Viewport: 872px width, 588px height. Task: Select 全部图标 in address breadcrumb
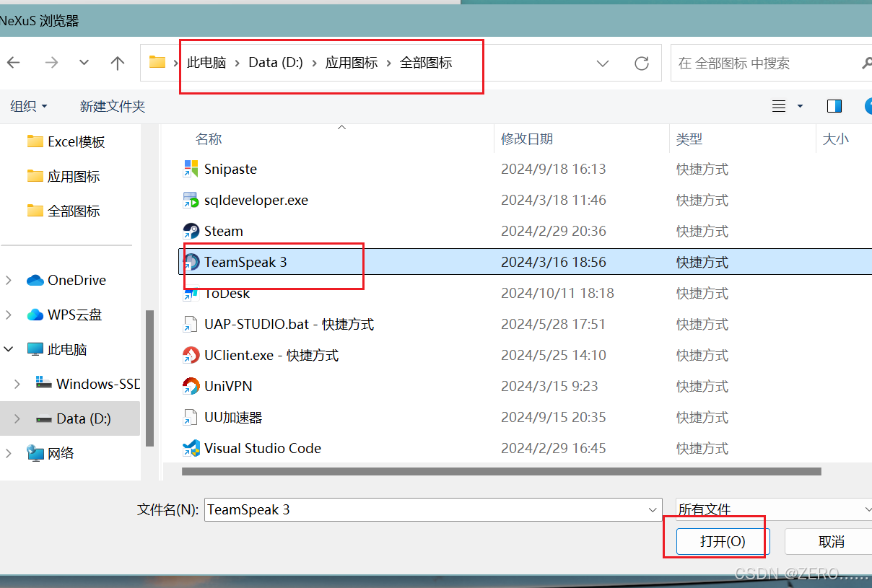tap(426, 63)
